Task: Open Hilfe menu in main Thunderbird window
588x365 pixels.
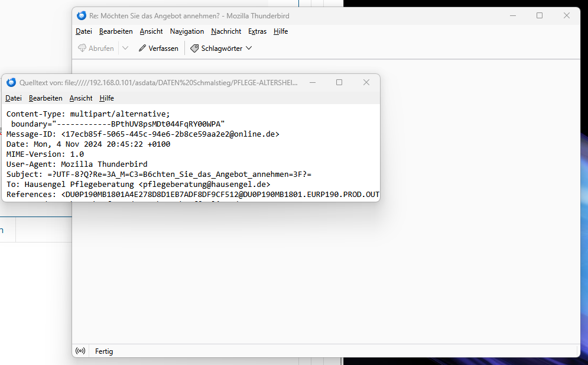Action: [281, 31]
